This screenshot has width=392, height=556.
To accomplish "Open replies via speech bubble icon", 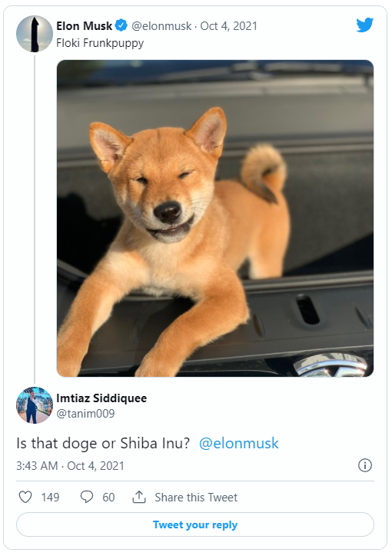I will tap(87, 497).
